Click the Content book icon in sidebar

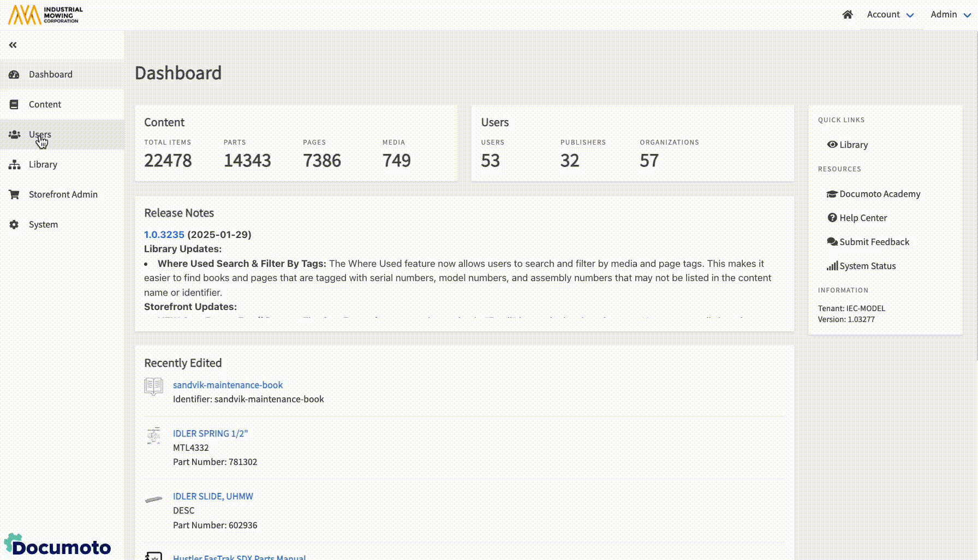pos(14,104)
